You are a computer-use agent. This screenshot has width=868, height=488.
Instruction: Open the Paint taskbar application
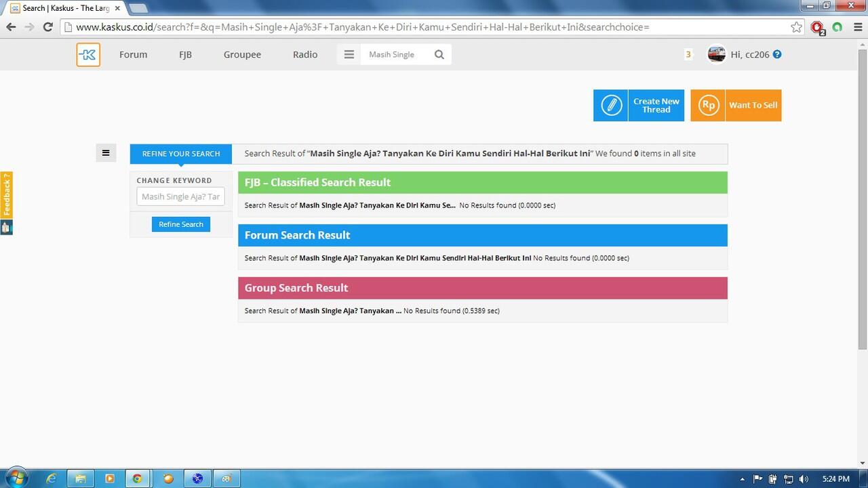[226, 479]
